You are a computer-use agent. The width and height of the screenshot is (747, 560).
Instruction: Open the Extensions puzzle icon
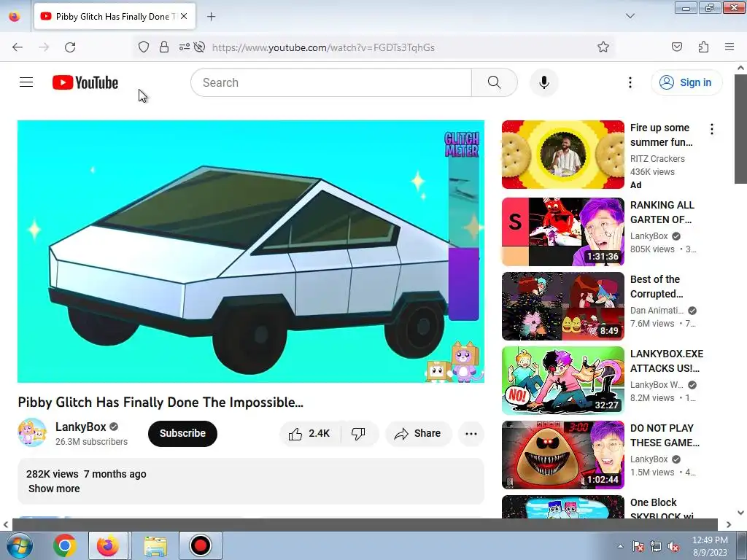tap(703, 47)
